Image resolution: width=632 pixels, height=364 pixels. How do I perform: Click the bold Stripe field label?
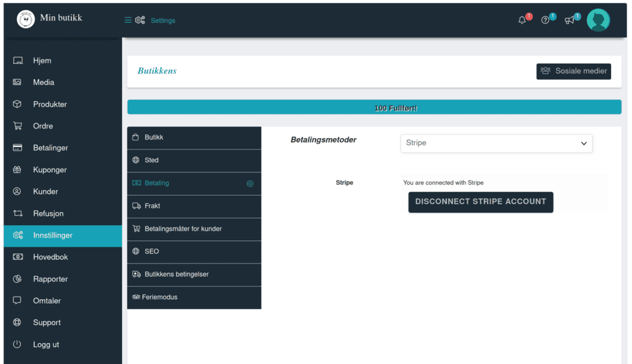tap(344, 183)
